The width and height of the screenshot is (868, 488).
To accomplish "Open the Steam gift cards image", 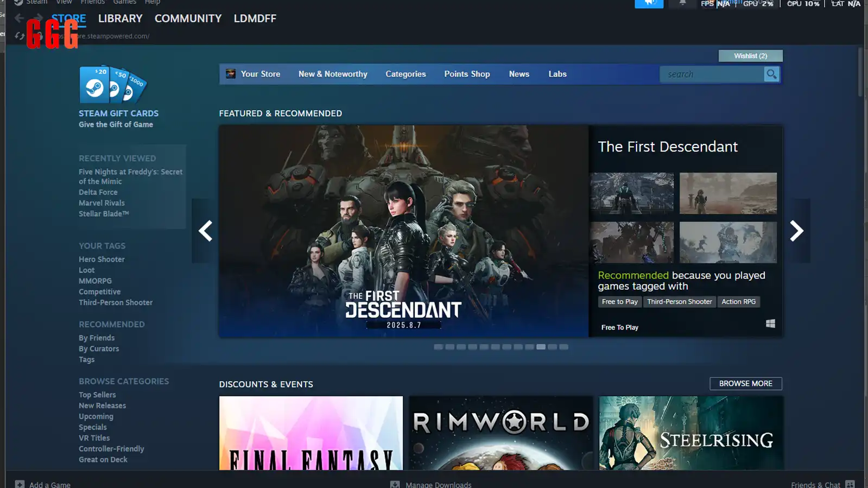I will tap(113, 85).
